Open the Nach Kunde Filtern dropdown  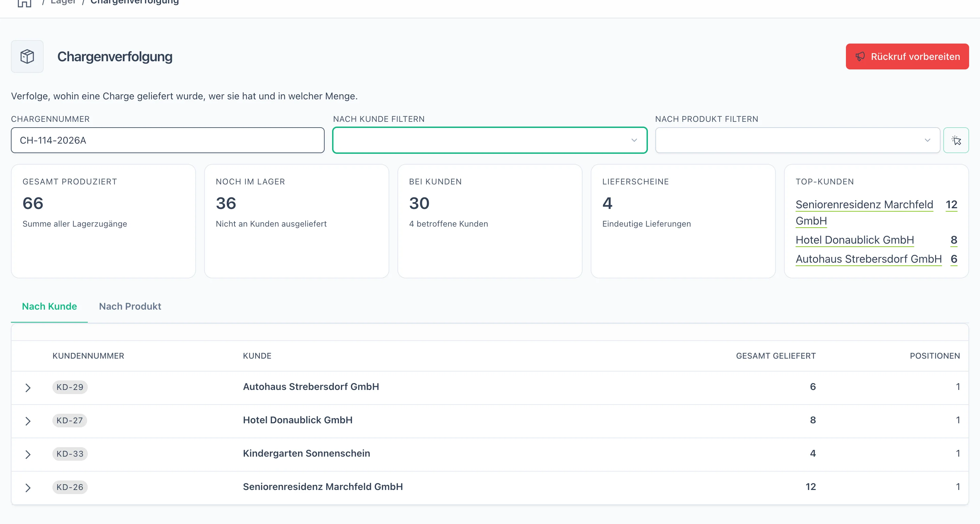(490, 141)
